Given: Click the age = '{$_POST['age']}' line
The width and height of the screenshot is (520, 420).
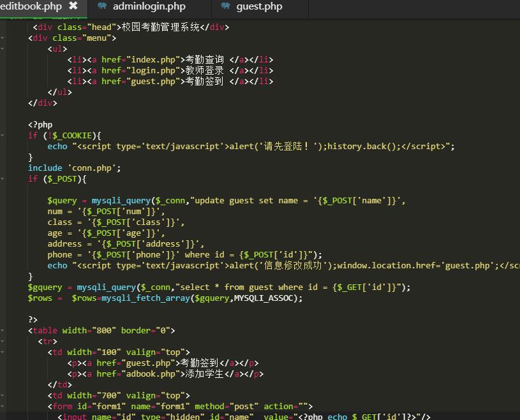Looking at the screenshot, I should coord(106,233).
